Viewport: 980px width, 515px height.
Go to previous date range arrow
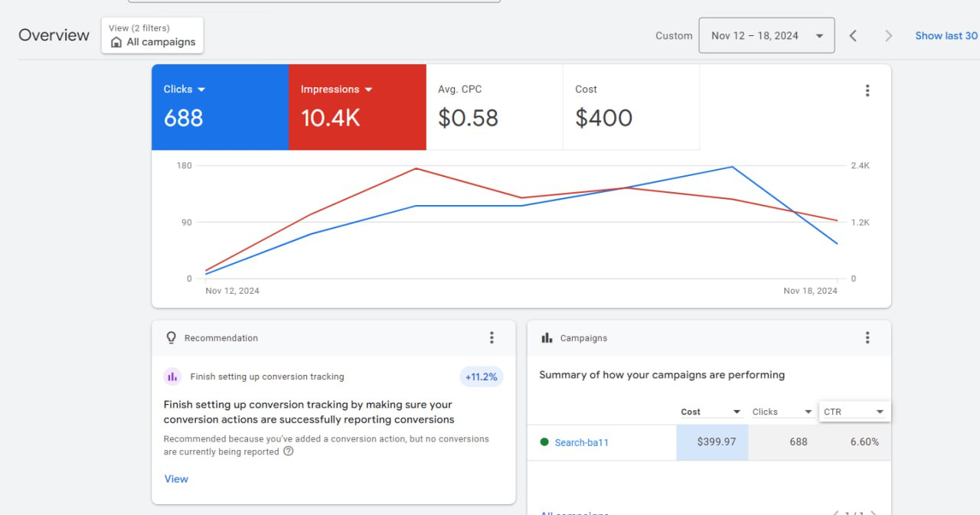[853, 35]
